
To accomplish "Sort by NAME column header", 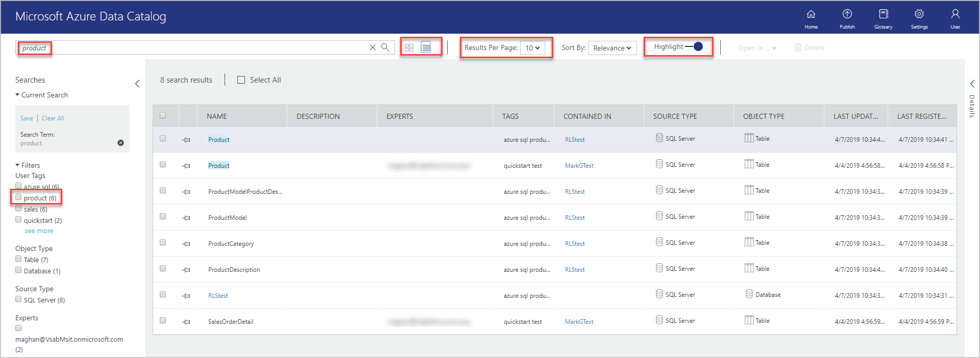I will pyautogui.click(x=216, y=116).
